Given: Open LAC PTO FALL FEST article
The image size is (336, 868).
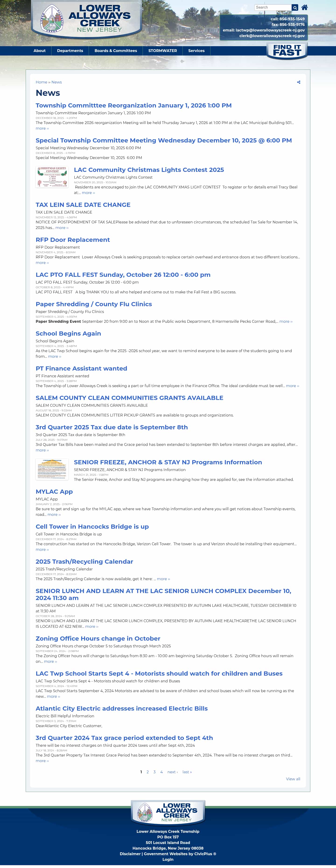Looking at the screenshot, I should click(123, 275).
